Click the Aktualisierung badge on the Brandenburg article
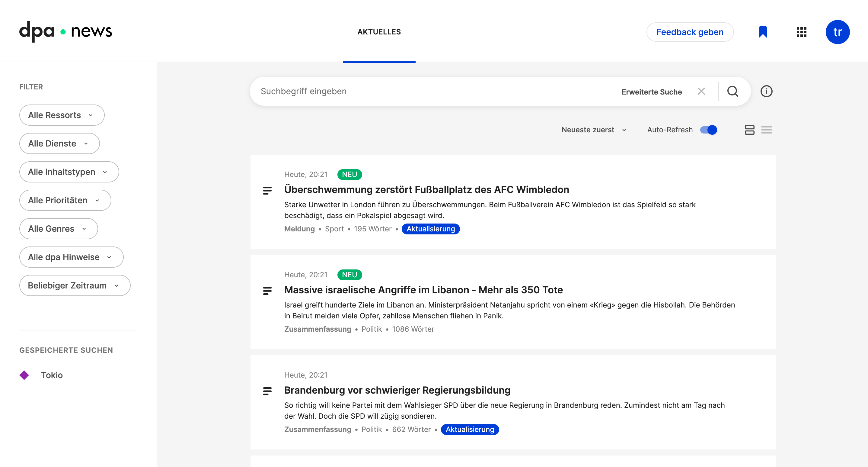 tap(470, 429)
